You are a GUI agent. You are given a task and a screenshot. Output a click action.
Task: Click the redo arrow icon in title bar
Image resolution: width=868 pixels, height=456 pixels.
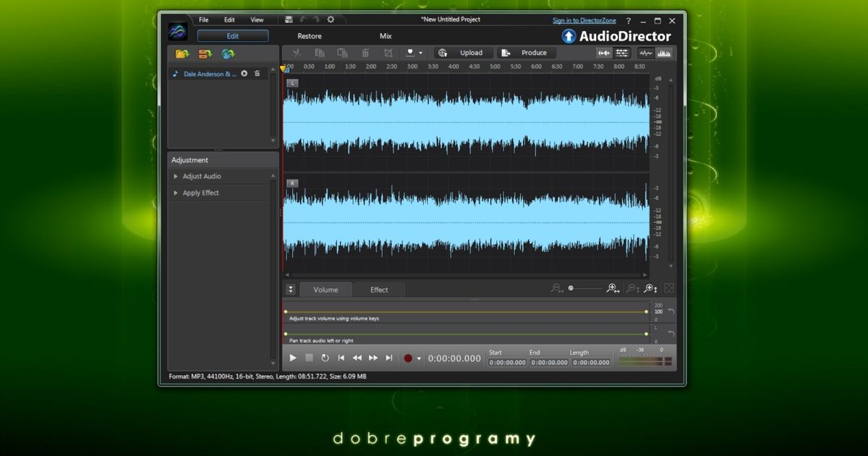click(x=316, y=20)
